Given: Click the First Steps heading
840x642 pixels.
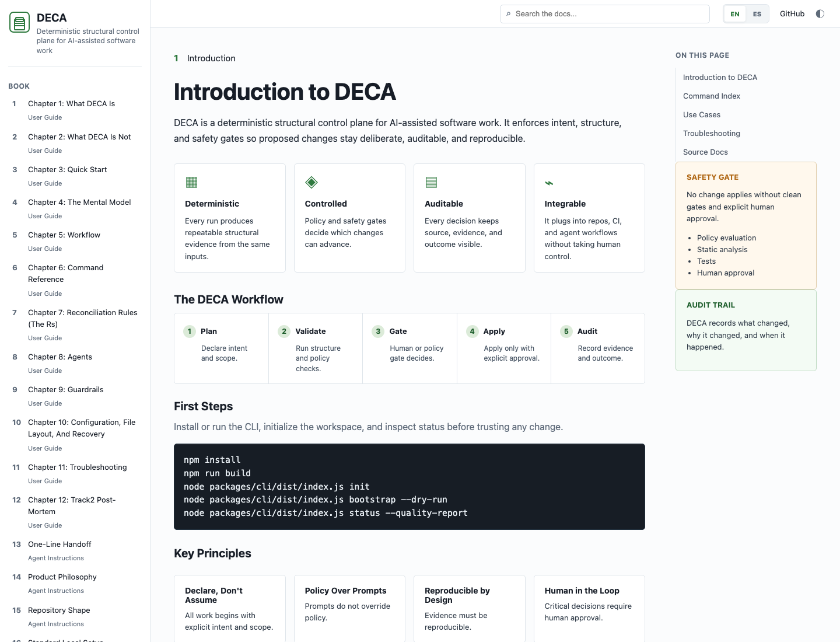Looking at the screenshot, I should (x=203, y=406).
